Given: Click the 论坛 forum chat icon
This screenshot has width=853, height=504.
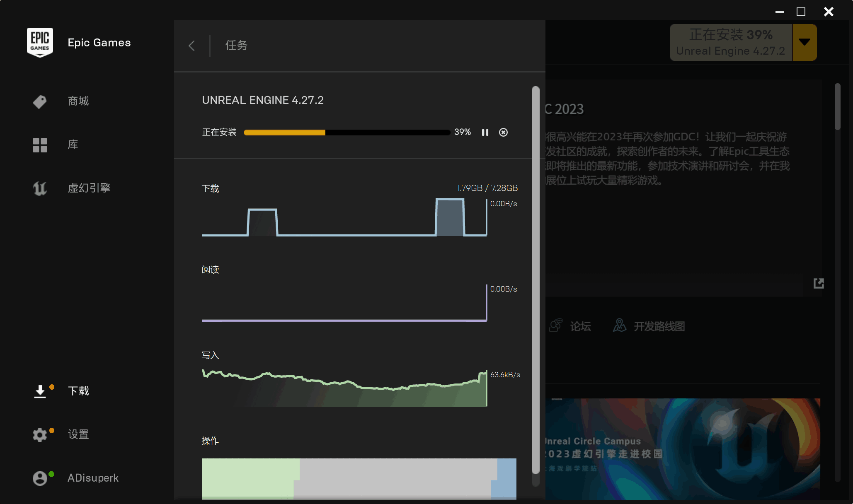Looking at the screenshot, I should [x=555, y=326].
